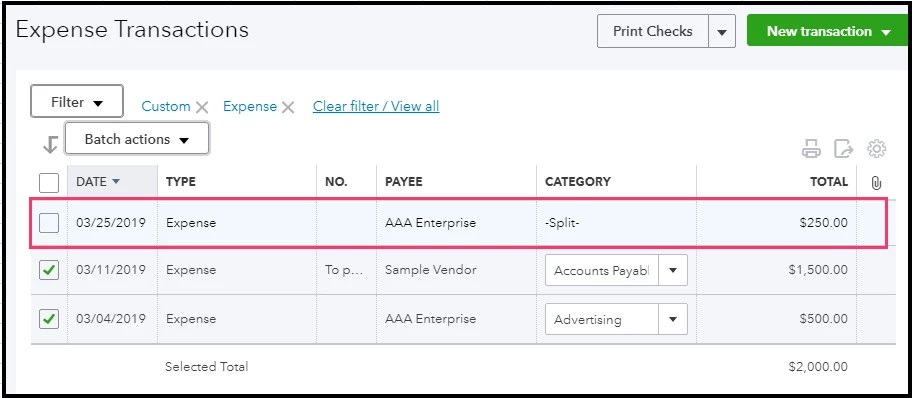The width and height of the screenshot is (912, 398).
Task: Uncheck the Sample Vendor row checkbox
Action: (x=49, y=270)
